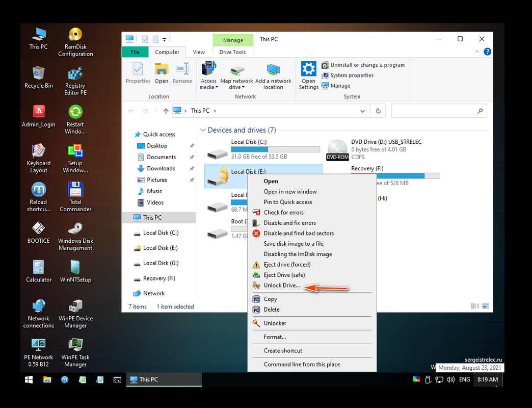This screenshot has height=408, width=532.
Task: Open Windows Disk Management desktop icon
Action: (75, 236)
